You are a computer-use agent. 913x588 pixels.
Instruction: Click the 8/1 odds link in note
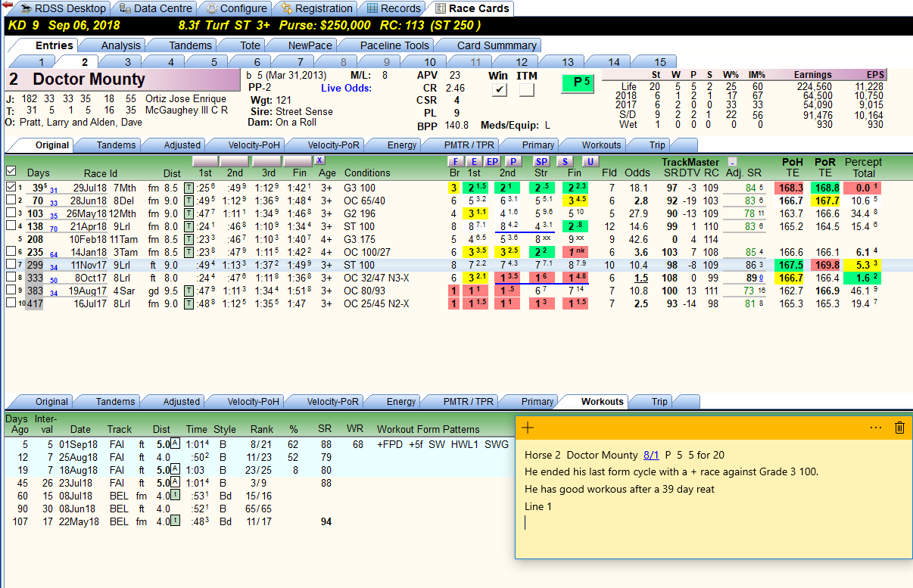651,456
